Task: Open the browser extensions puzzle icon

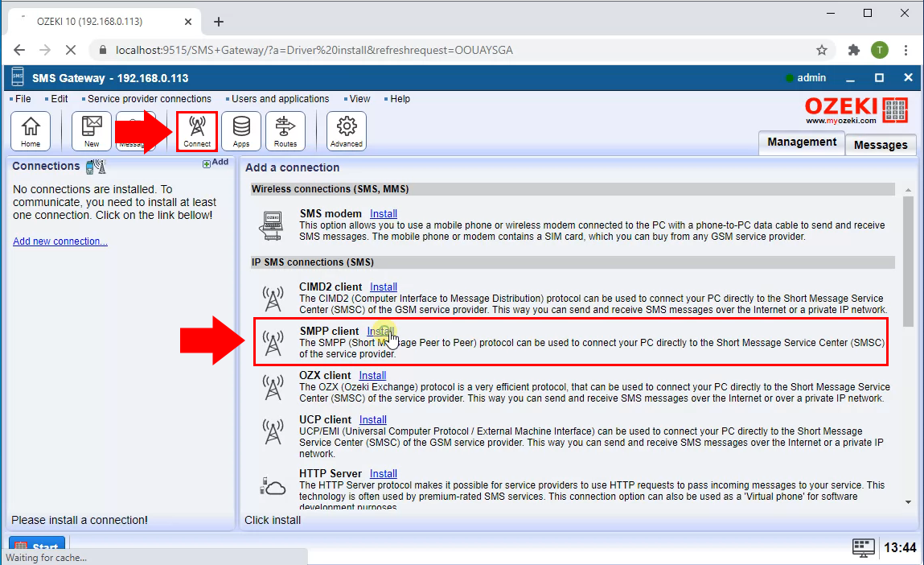Action: click(853, 50)
